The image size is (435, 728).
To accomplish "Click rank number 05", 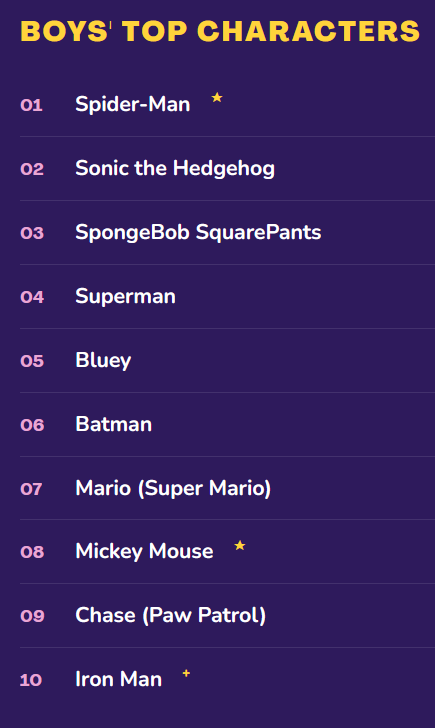I will [x=32, y=361].
